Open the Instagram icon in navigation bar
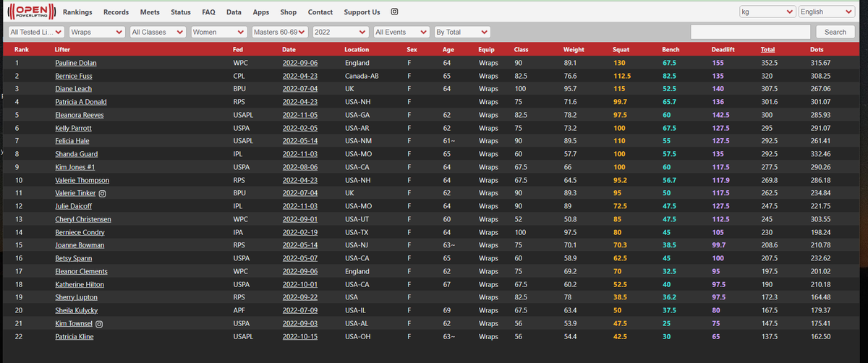 tap(394, 12)
